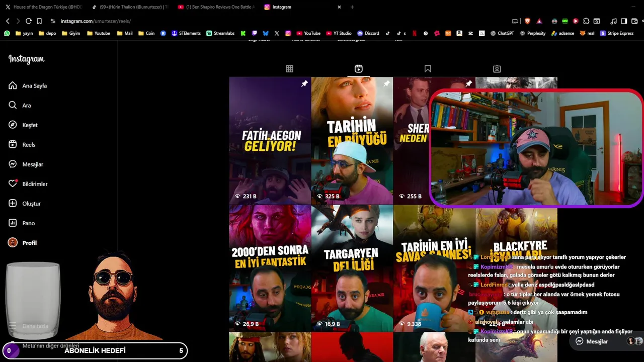Image resolution: width=644 pixels, height=362 pixels.
Task: Open the Tarihin En İyi Savaş Sahnesi reel
Action: (434, 268)
